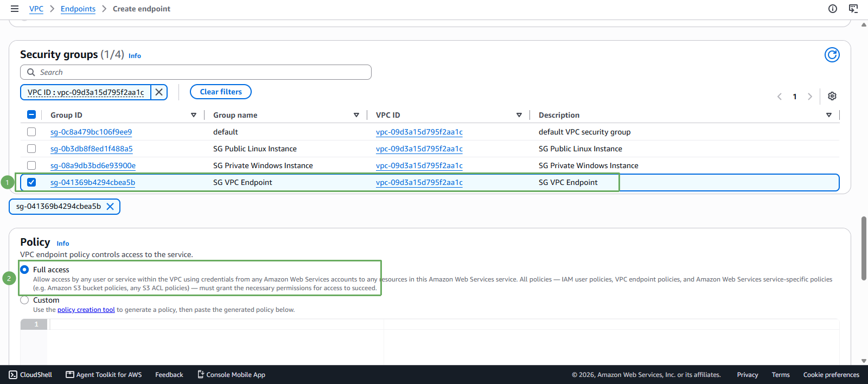The image size is (868, 384).
Task: Open the policy creation tool link
Action: pos(86,310)
